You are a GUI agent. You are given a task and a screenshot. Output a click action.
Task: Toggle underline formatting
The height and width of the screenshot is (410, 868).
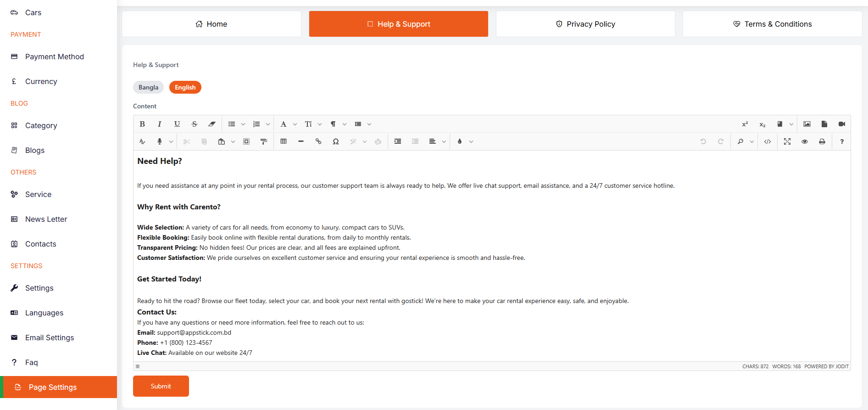(177, 124)
